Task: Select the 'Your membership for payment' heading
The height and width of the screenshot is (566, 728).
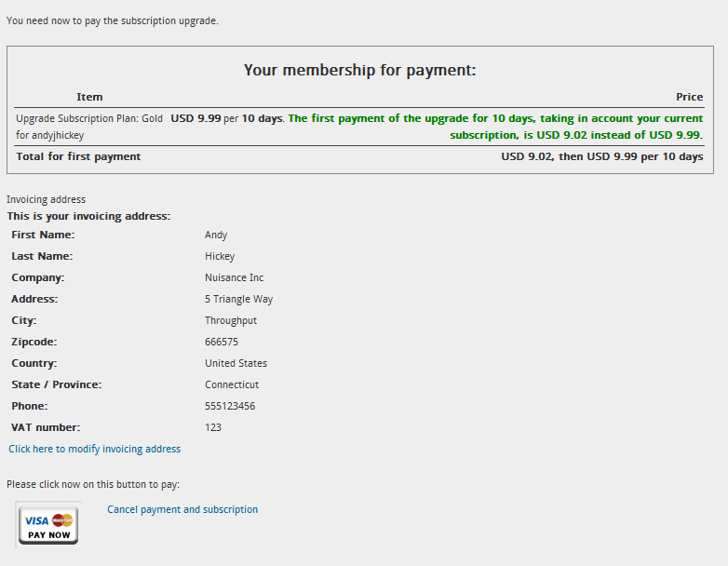Action: pos(360,70)
